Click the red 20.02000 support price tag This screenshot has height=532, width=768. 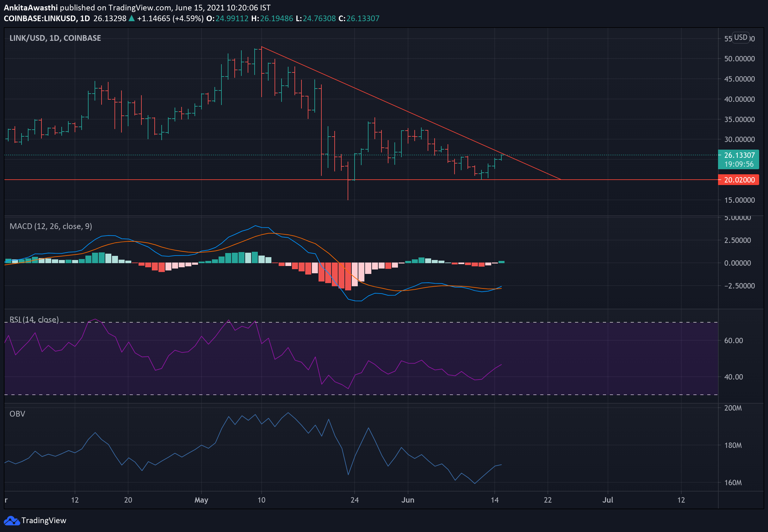(738, 180)
